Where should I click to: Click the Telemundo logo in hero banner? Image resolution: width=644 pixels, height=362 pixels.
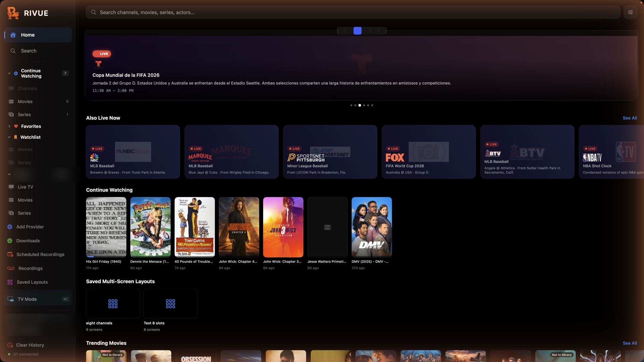pyautogui.click(x=99, y=64)
